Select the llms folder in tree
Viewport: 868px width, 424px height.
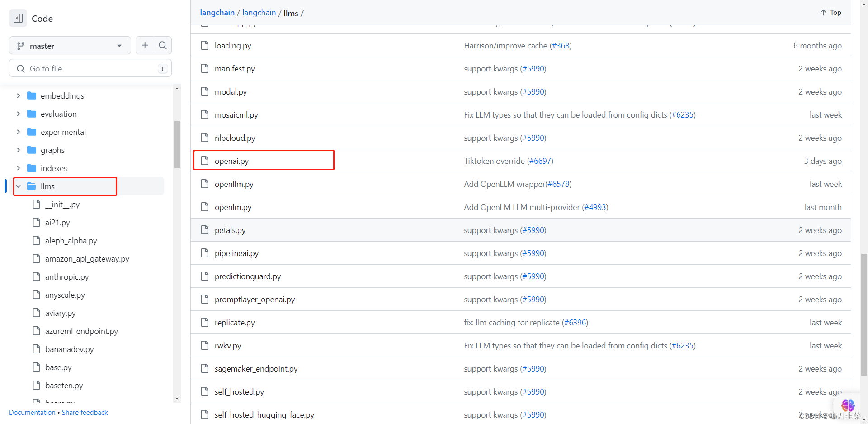click(47, 186)
